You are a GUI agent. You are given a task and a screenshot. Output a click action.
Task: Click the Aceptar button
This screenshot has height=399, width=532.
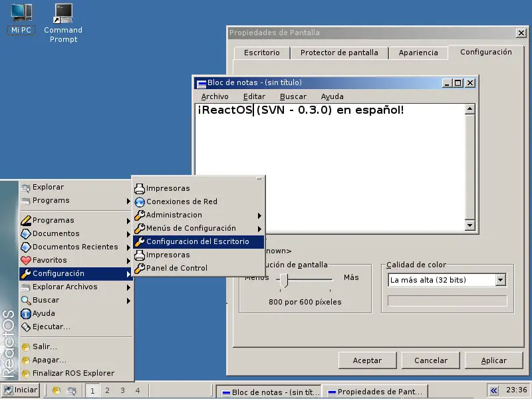click(368, 360)
